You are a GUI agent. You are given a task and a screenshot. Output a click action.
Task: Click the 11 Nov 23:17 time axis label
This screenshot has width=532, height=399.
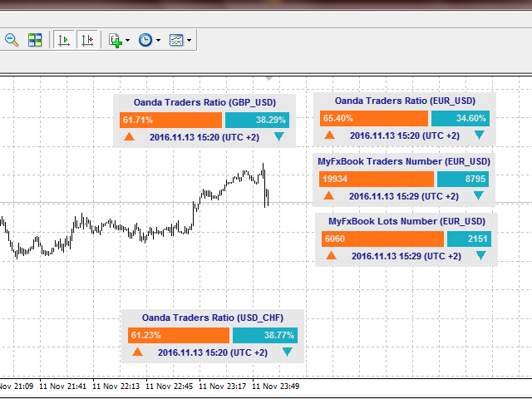tap(223, 387)
